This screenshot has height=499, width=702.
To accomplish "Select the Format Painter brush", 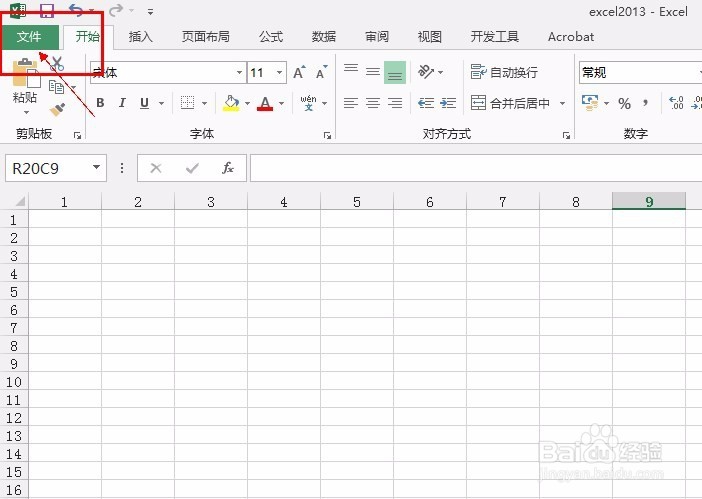I will point(57,109).
